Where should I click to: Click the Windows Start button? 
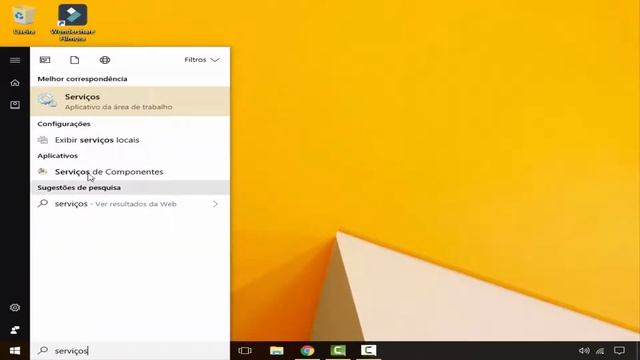(x=15, y=351)
